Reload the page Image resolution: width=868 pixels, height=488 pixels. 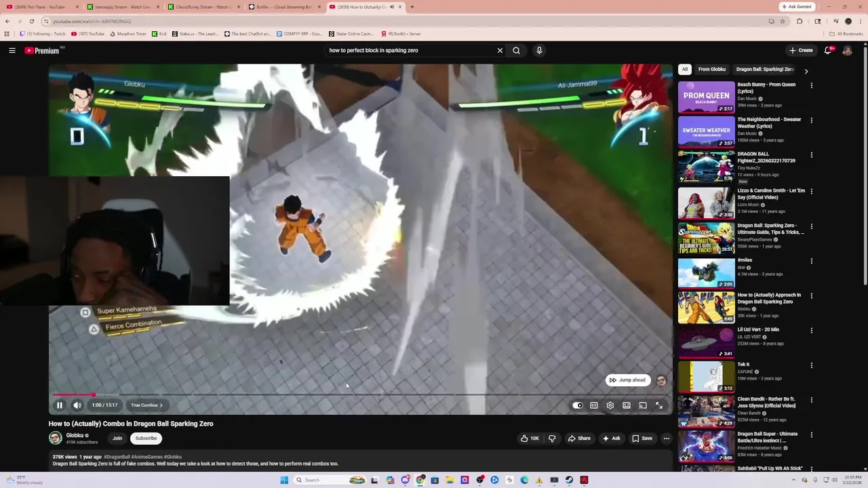31,21
